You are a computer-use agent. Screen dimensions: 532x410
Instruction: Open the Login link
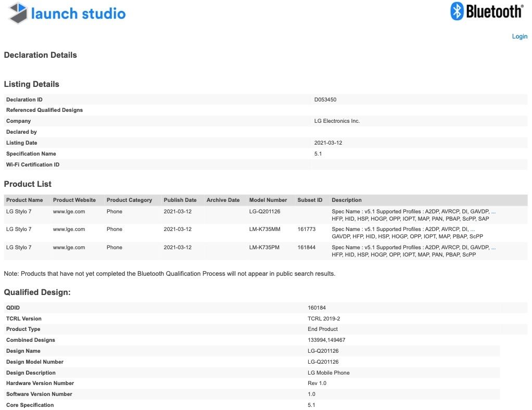[x=520, y=36]
